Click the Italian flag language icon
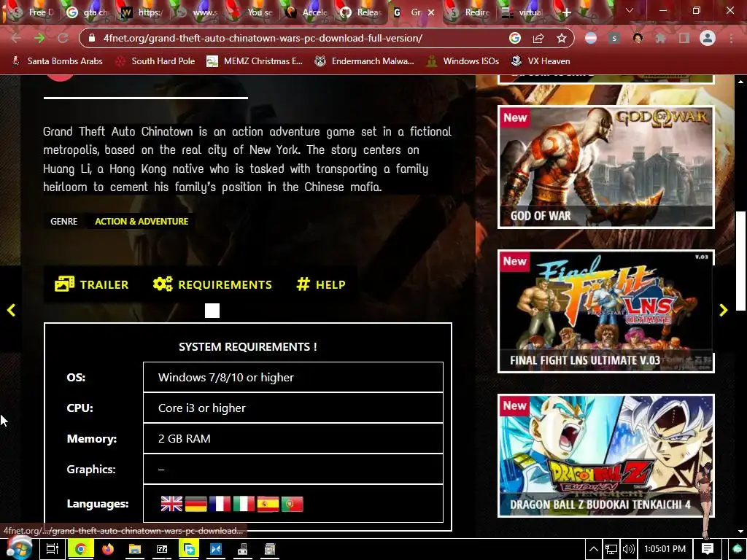This screenshot has height=560, width=747. 244,504
